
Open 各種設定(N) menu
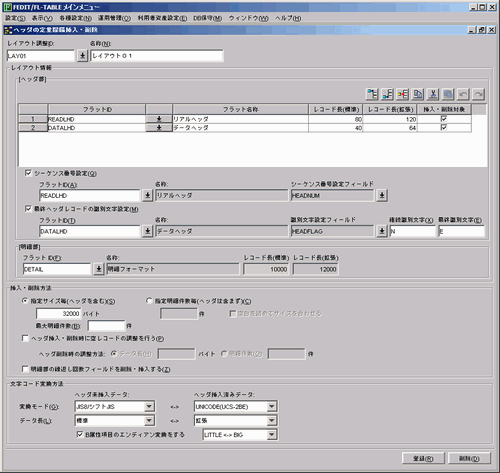pyautogui.click(x=75, y=18)
